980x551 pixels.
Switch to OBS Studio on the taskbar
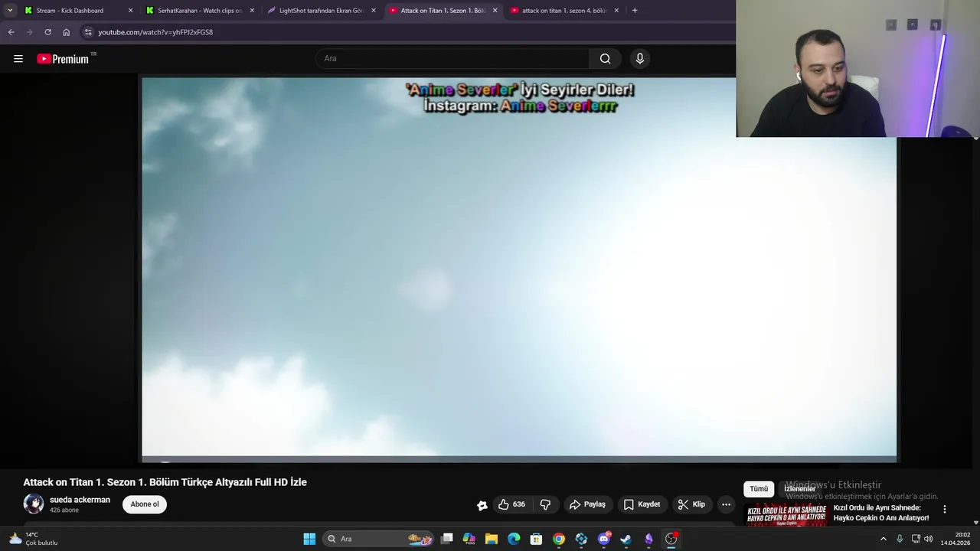pyautogui.click(x=671, y=539)
